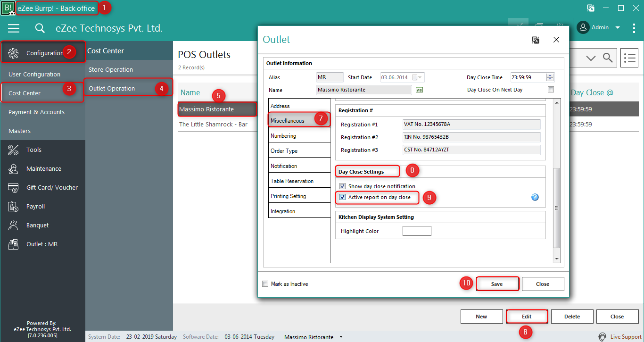Viewport: 644px width, 342px height.
Task: Adjust the Day Close Time stepper
Action: click(550, 77)
